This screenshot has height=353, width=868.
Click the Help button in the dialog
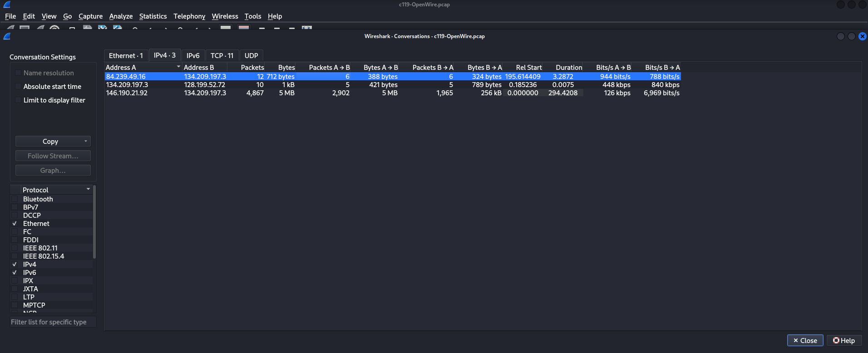click(x=844, y=340)
